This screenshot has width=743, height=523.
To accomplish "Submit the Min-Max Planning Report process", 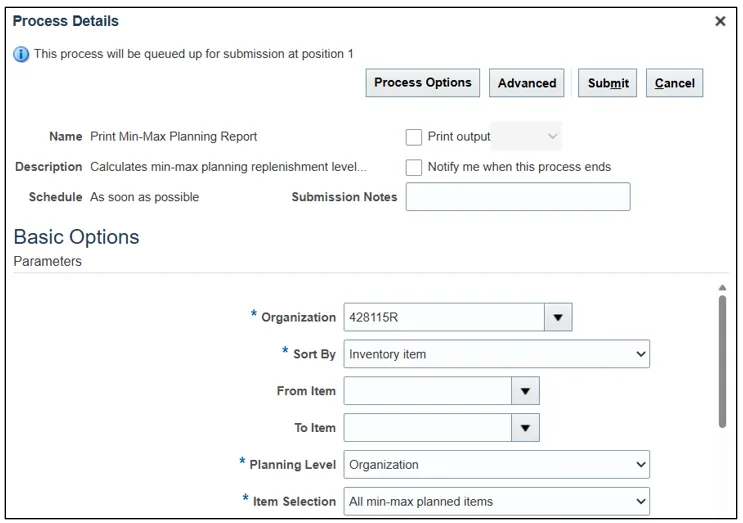I will click(608, 83).
